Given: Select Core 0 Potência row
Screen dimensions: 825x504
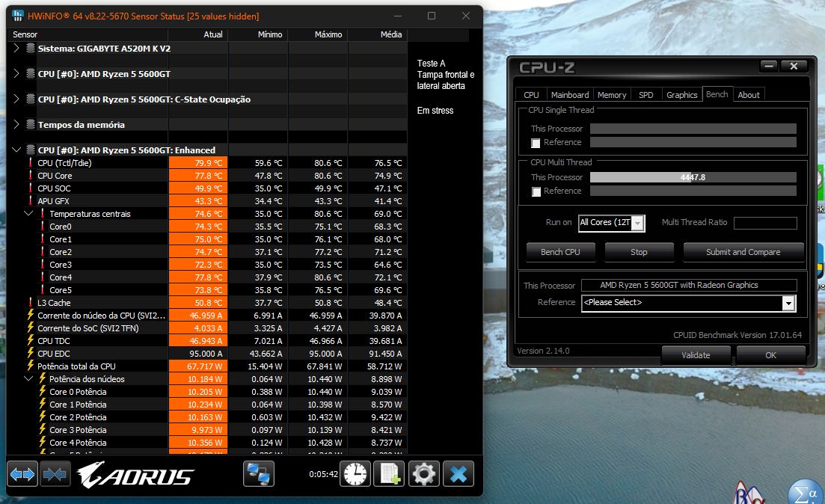Looking at the screenshot, I should (x=208, y=391).
